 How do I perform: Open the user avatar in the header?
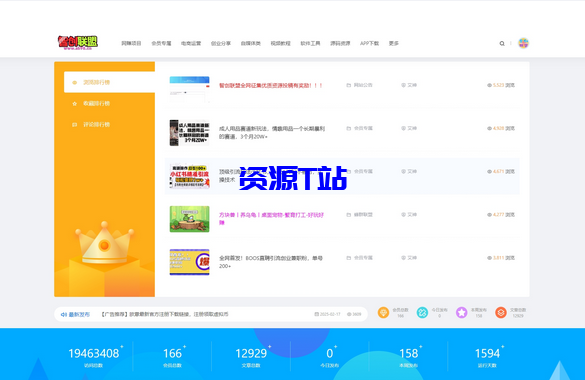pyautogui.click(x=523, y=43)
